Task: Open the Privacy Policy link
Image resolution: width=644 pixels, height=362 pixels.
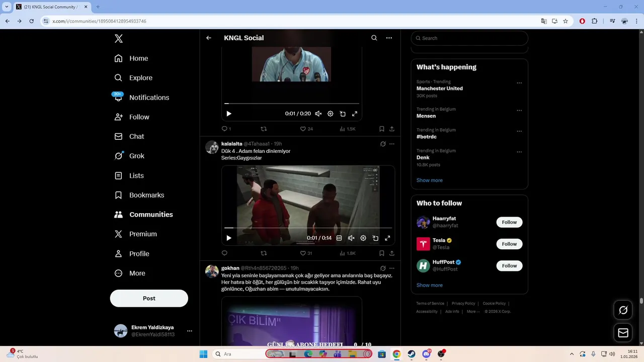Action: click(x=463, y=304)
